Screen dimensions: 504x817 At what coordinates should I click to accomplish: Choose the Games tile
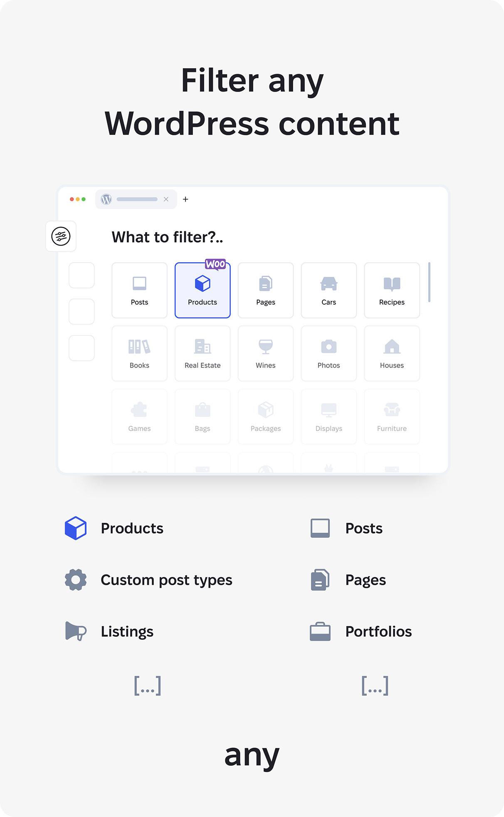[x=139, y=417]
